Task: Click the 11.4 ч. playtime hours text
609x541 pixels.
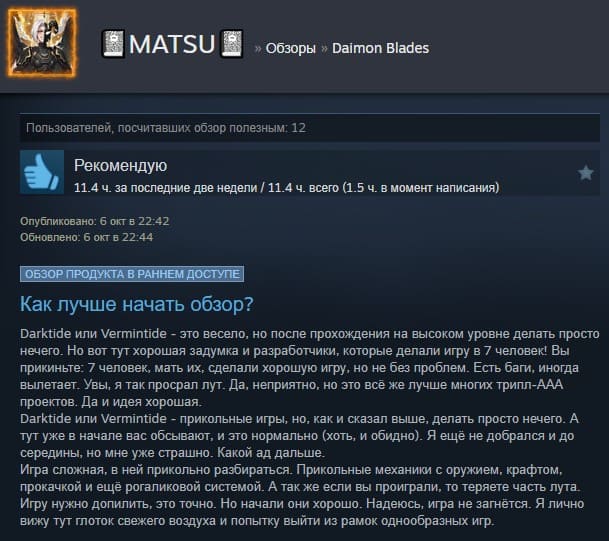Action: point(287,188)
